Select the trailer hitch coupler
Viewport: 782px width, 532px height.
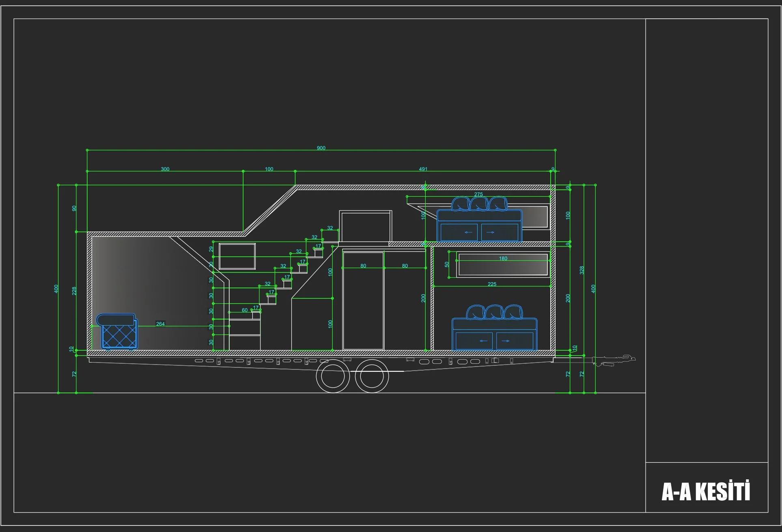pyautogui.click(x=614, y=360)
